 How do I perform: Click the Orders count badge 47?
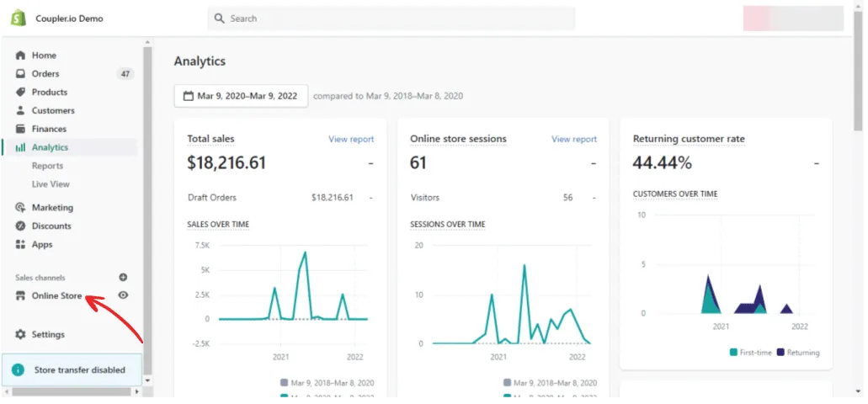click(125, 73)
